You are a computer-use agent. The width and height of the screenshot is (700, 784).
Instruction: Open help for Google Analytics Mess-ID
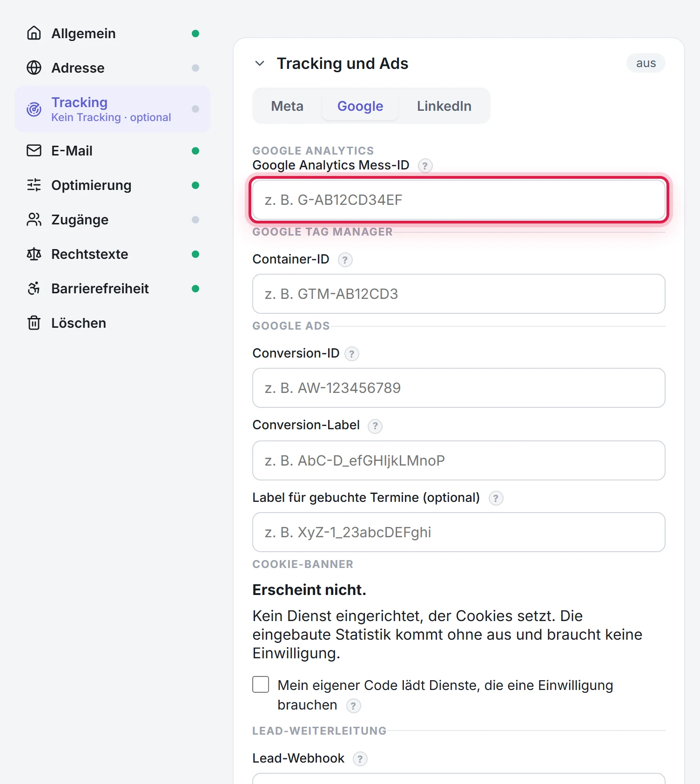coord(425,166)
